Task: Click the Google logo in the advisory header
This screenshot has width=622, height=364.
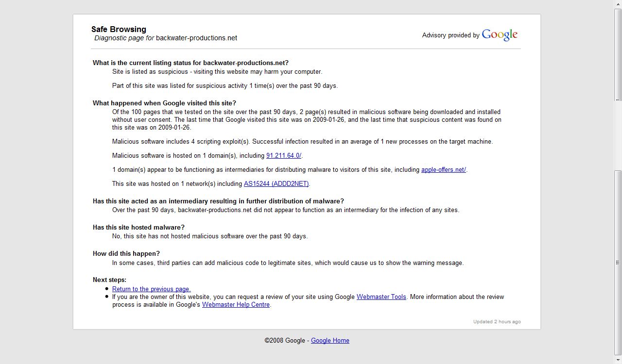Action: (500, 35)
